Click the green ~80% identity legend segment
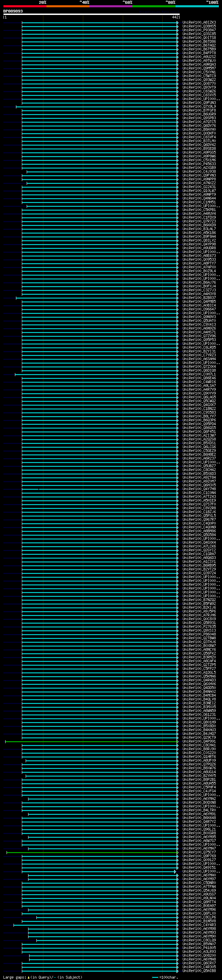This screenshot has height=980, width=222. [x=154, y=6]
